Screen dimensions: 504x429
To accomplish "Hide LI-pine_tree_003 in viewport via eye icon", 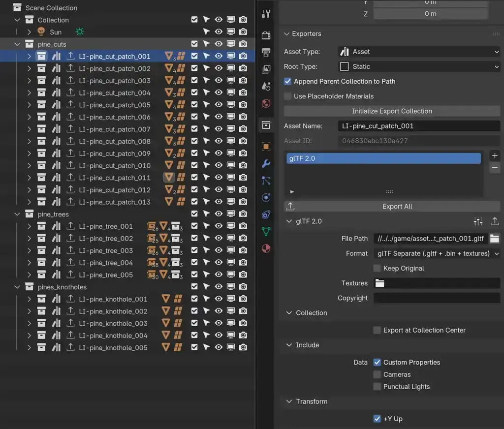I will tap(219, 251).
